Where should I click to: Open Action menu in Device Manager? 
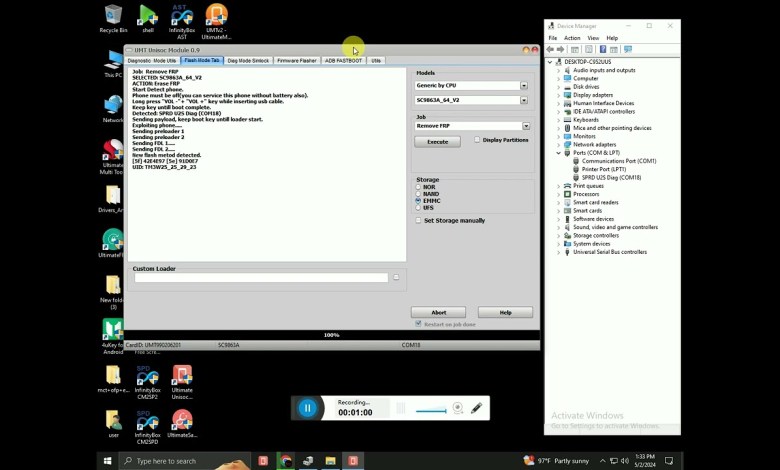pos(572,38)
